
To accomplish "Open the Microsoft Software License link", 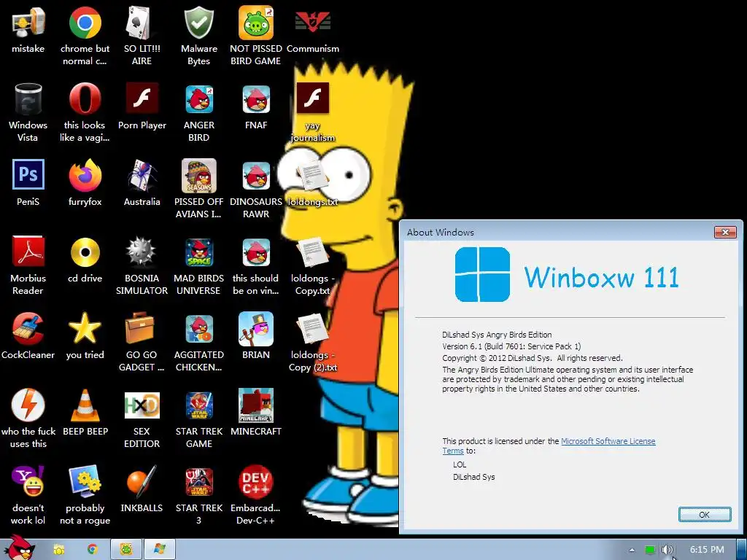I will [608, 441].
